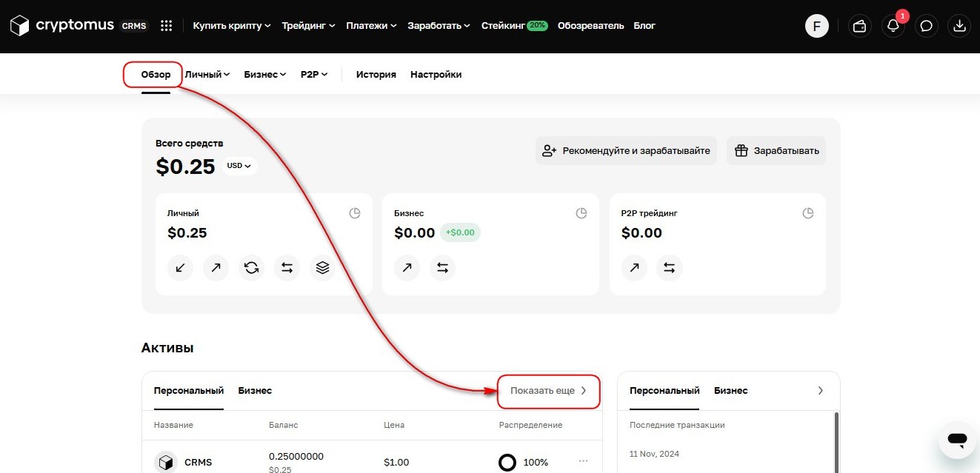
Task: Open the Трейдинг dropdown menu
Action: click(308, 26)
